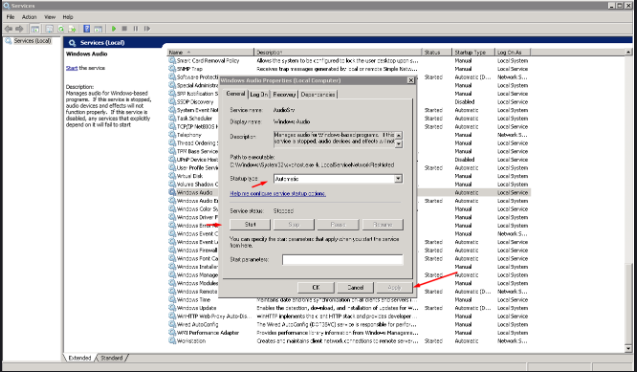Click the services list scrollbar down arrow
This screenshot has width=637, height=372.
pos(628,348)
